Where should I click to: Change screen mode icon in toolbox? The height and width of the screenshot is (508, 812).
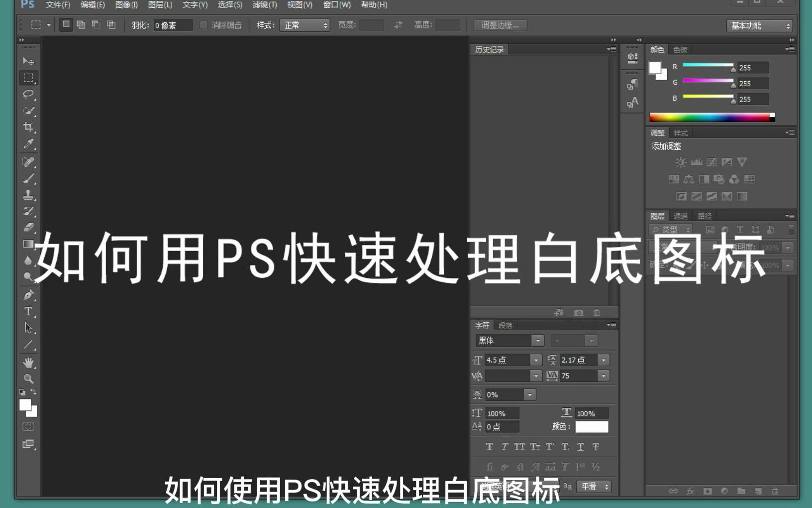[28, 444]
